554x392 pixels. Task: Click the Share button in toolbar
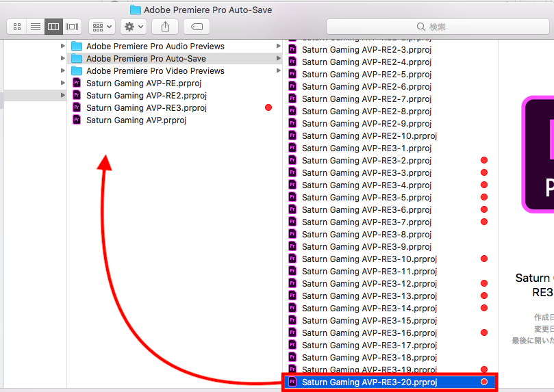tap(165, 27)
